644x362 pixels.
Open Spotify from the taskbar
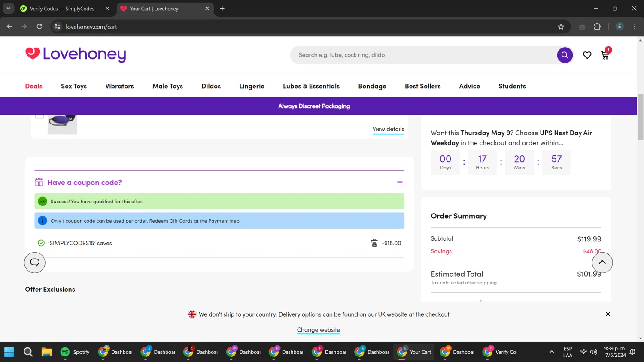click(75, 352)
